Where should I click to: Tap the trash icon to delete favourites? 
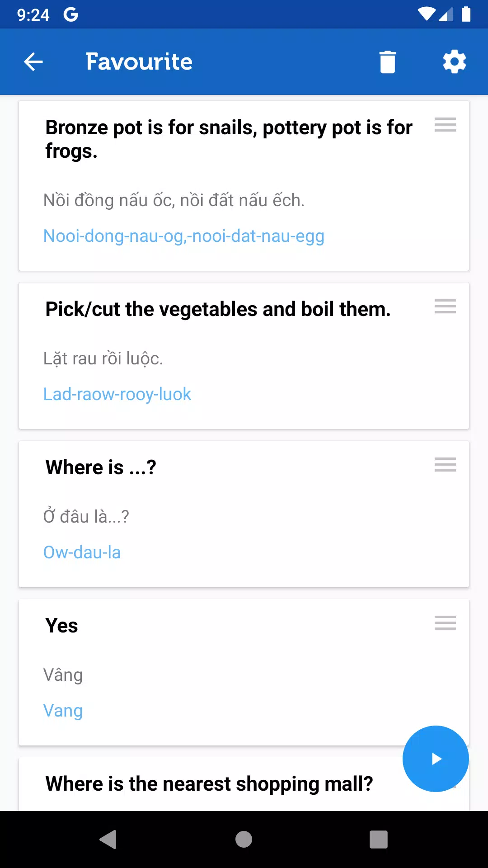pyautogui.click(x=387, y=62)
